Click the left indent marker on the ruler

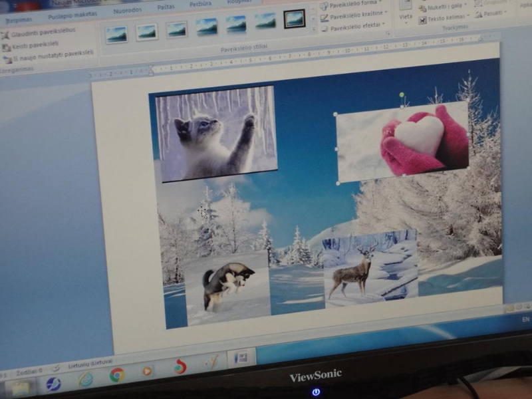click(x=151, y=70)
